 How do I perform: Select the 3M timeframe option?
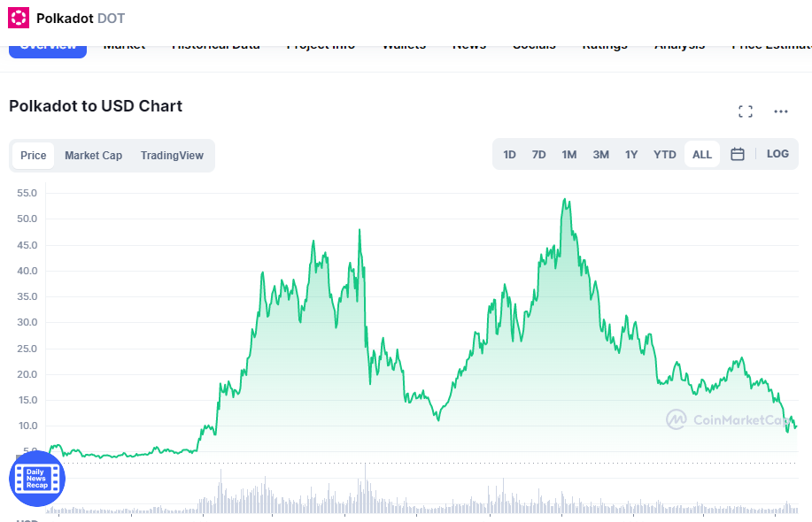(600, 153)
